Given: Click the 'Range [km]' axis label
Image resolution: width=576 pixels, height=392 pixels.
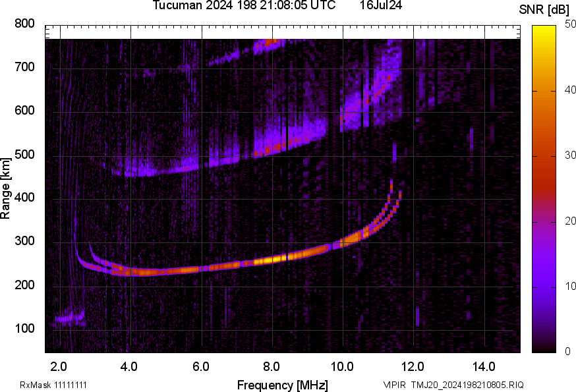Looking at the screenshot, I should click(x=5, y=189).
